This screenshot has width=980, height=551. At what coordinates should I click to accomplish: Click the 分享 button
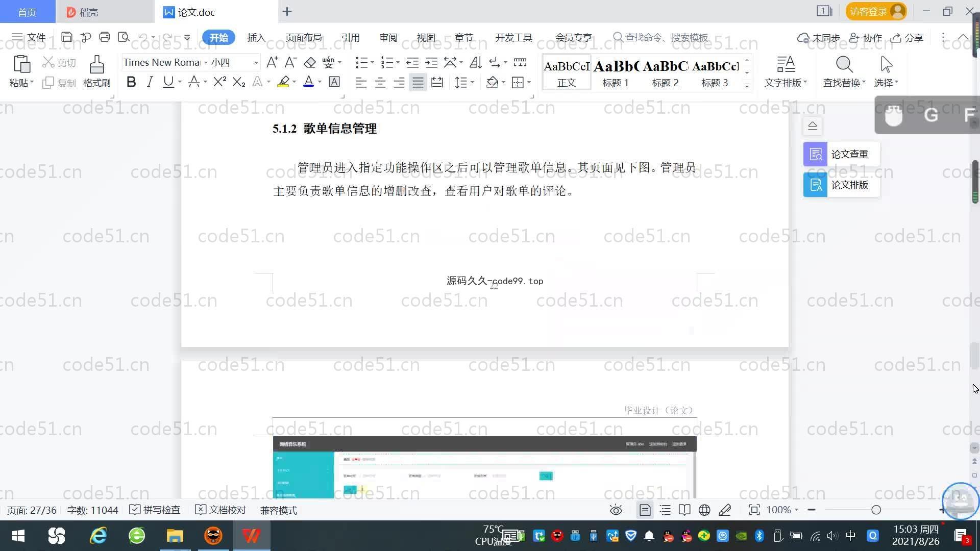click(x=907, y=38)
